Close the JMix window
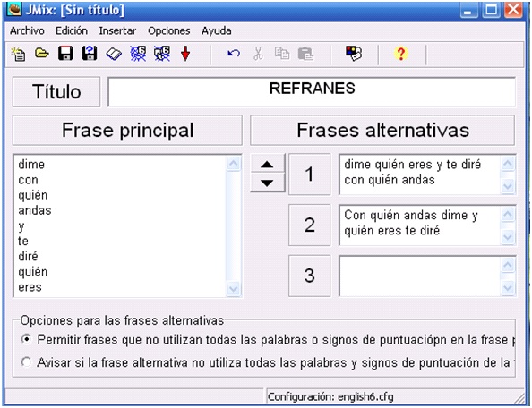The width and height of the screenshot is (532, 408). point(514,10)
